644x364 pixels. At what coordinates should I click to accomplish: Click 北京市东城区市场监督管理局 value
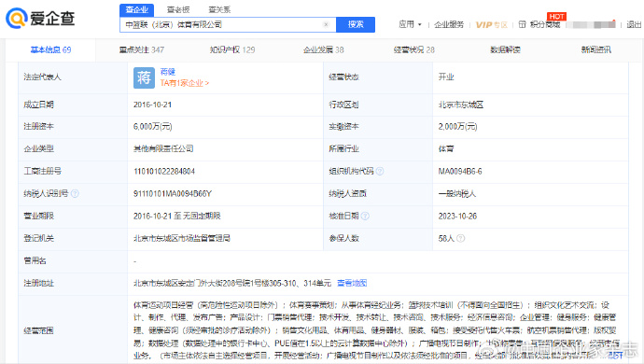click(x=182, y=238)
